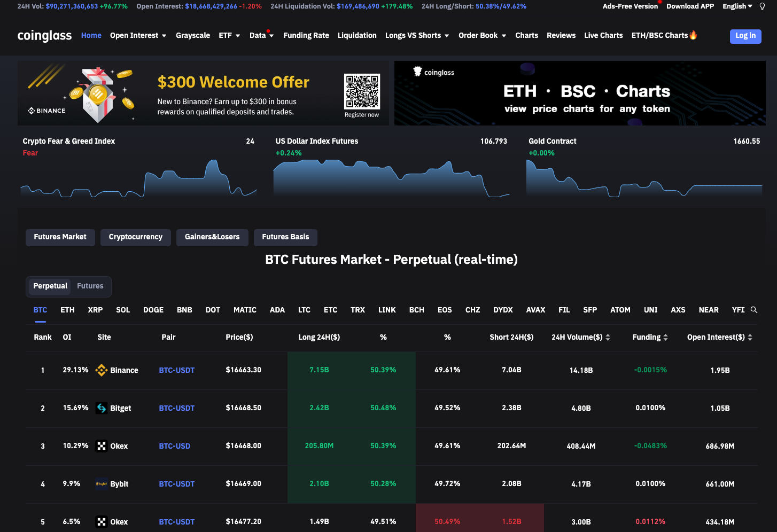Open the BTC-USDT pair link for Binance
777x532 pixels.
tap(176, 370)
